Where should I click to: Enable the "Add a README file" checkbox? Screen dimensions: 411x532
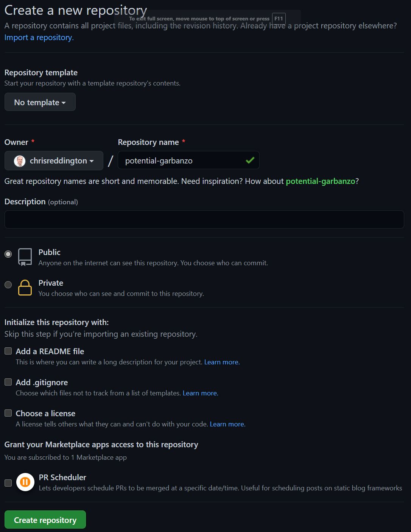coord(8,351)
